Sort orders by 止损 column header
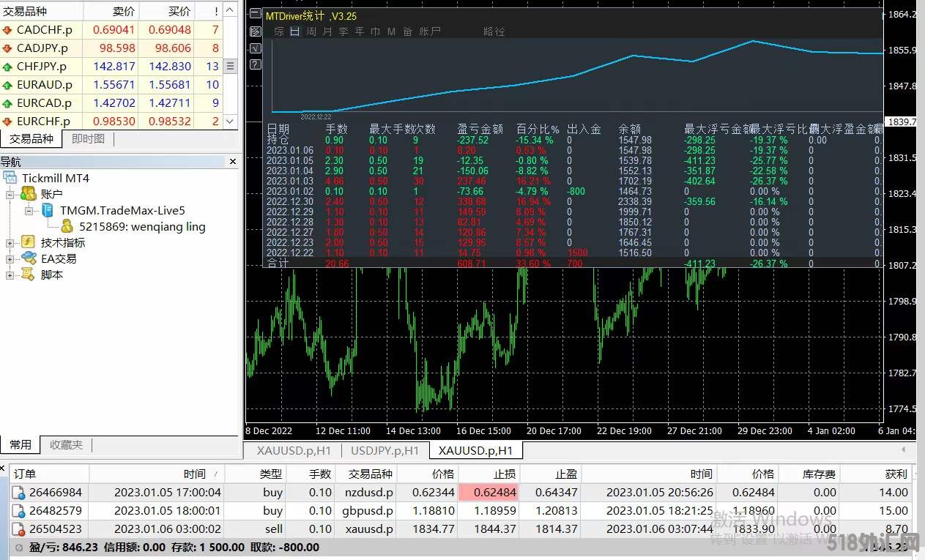Screen dimensions: 925x560 [488, 474]
